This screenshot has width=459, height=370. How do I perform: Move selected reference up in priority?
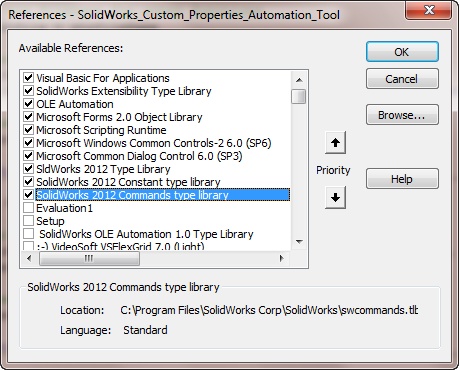335,143
